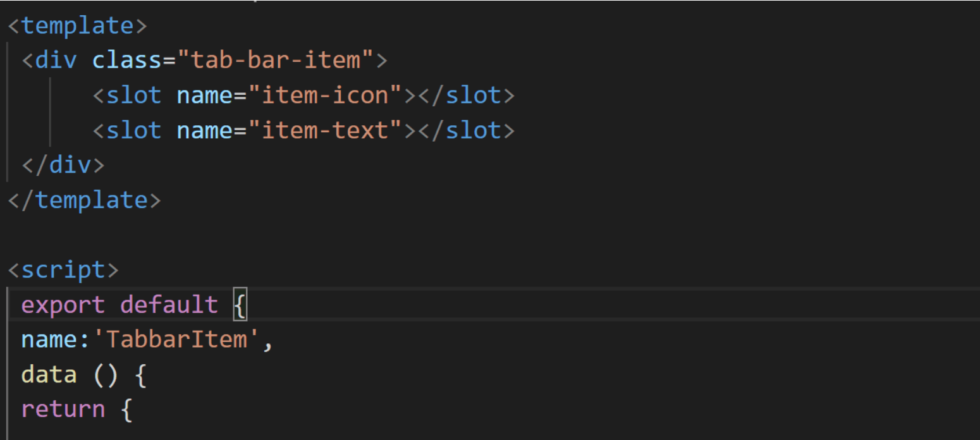Click the export keyword
Screen dimensions: 980x440
click(x=63, y=305)
